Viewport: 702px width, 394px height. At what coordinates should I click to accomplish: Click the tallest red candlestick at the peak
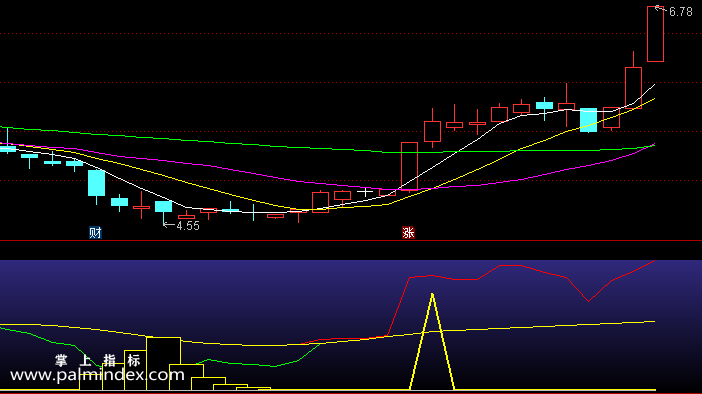tap(655, 34)
